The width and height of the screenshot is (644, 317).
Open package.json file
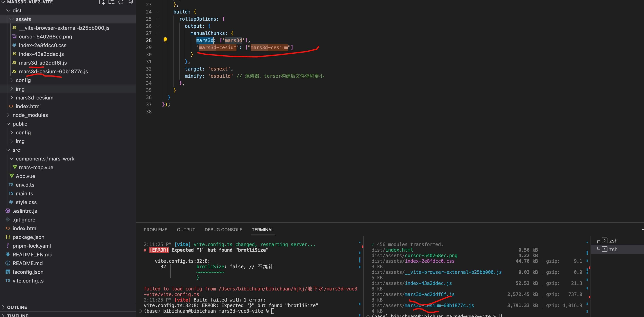(28, 237)
